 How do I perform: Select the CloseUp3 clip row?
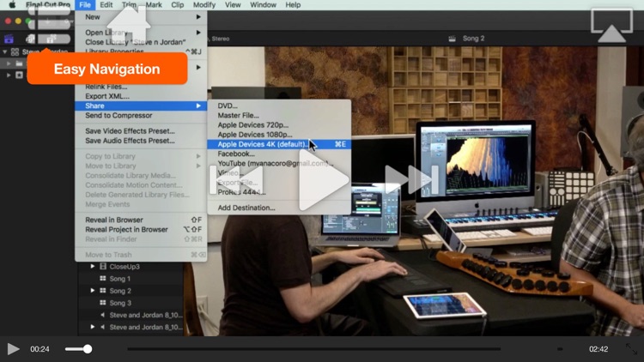click(x=131, y=267)
